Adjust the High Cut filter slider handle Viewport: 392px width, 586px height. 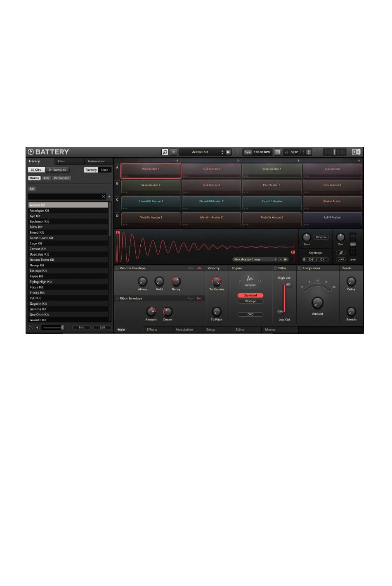(288, 285)
